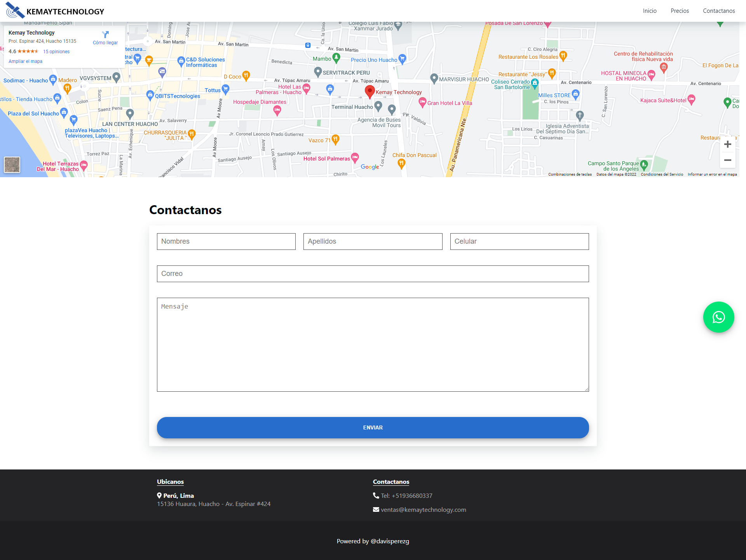Focus the Correo email field
Image resolution: width=746 pixels, height=560 pixels.
[x=373, y=274]
